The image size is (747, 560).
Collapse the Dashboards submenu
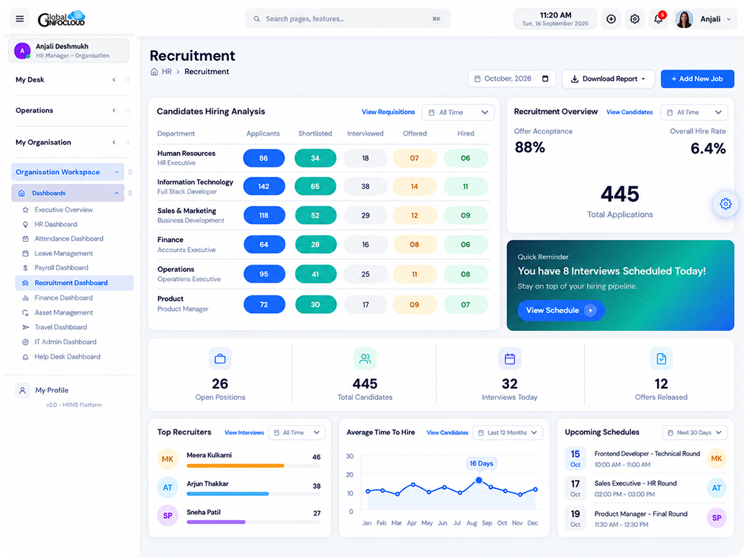point(116,194)
